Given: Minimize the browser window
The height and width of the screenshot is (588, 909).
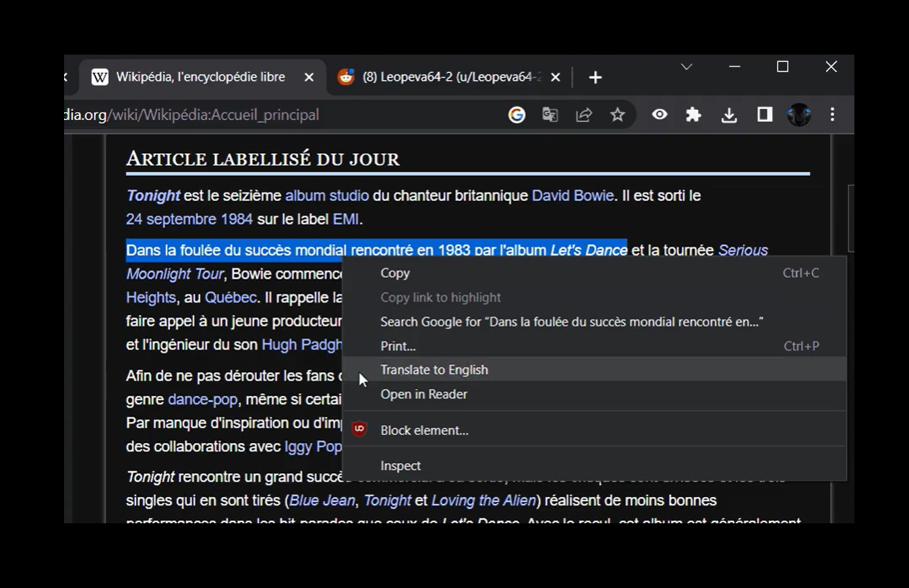Looking at the screenshot, I should (735, 67).
